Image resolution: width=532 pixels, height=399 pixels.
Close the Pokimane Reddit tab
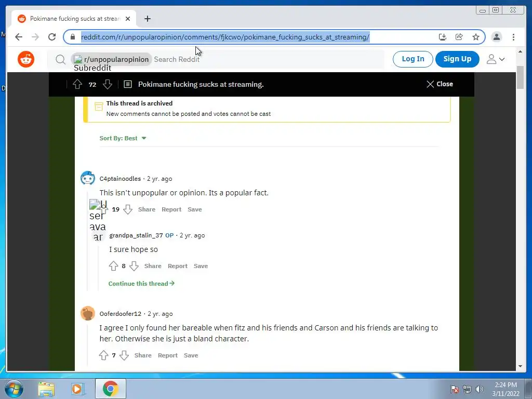tap(128, 19)
